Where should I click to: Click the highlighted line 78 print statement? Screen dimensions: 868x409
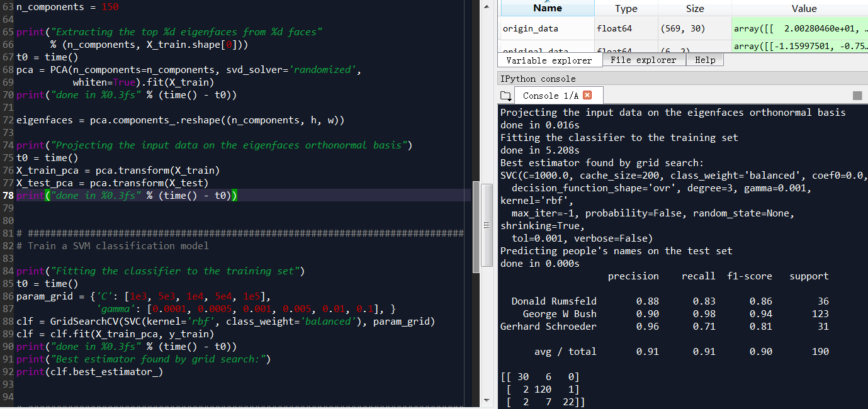pyautogui.click(x=127, y=196)
